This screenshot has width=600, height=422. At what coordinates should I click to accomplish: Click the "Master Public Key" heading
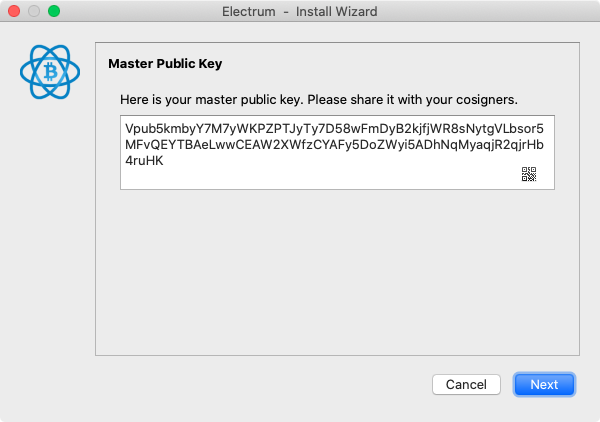click(x=165, y=64)
